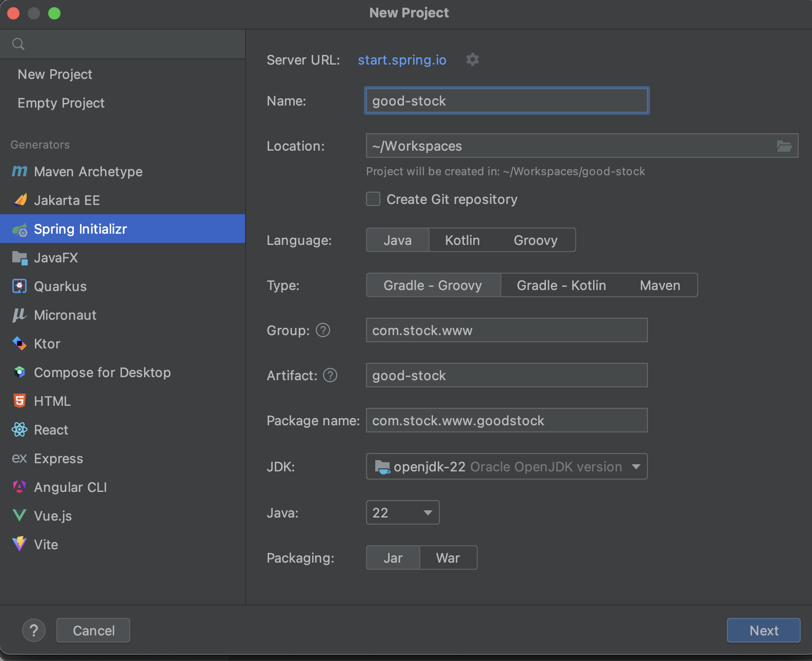Browse for location with folder icon
This screenshot has width=812, height=661.
pyautogui.click(x=784, y=146)
